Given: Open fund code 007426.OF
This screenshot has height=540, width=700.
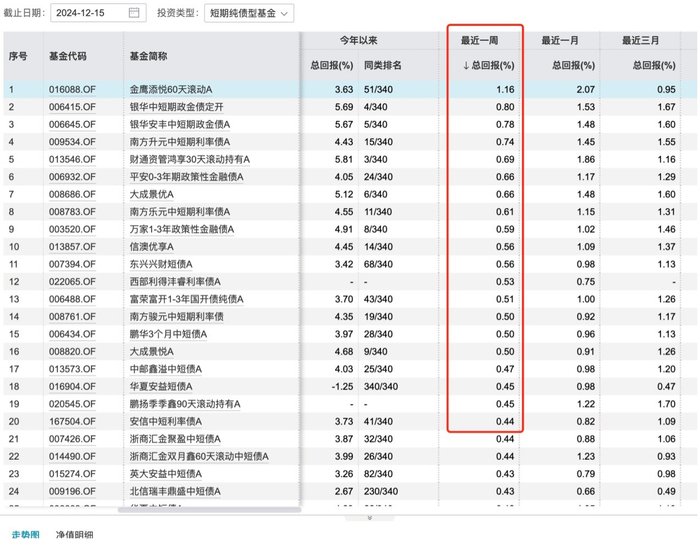Looking at the screenshot, I should (x=72, y=439).
